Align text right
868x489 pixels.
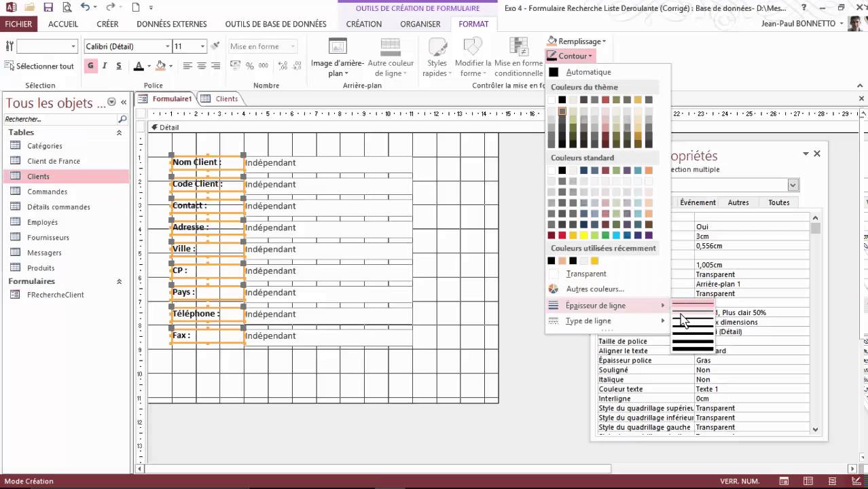pyautogui.click(x=216, y=66)
